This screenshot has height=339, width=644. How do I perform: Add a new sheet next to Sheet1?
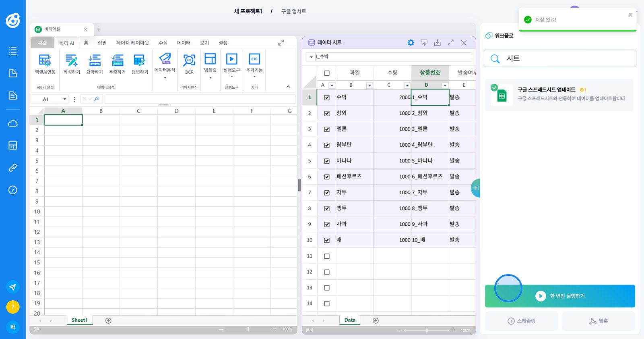point(108,320)
